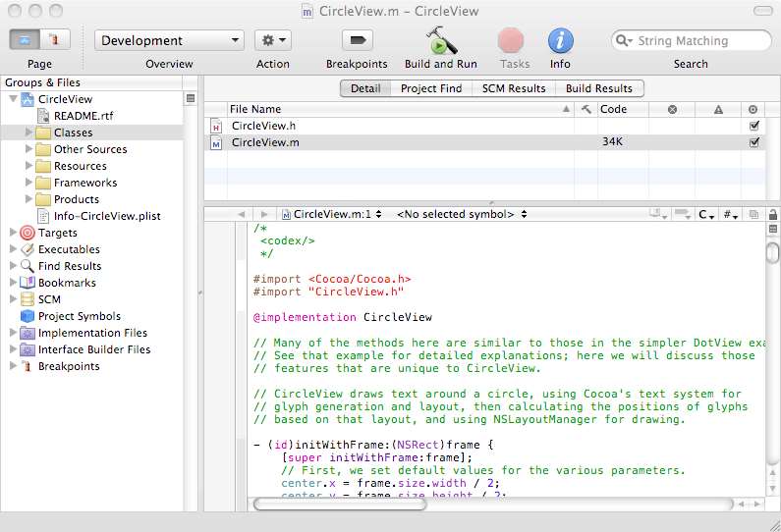
Task: Open the Action gear dropdown menu
Action: pyautogui.click(x=272, y=40)
